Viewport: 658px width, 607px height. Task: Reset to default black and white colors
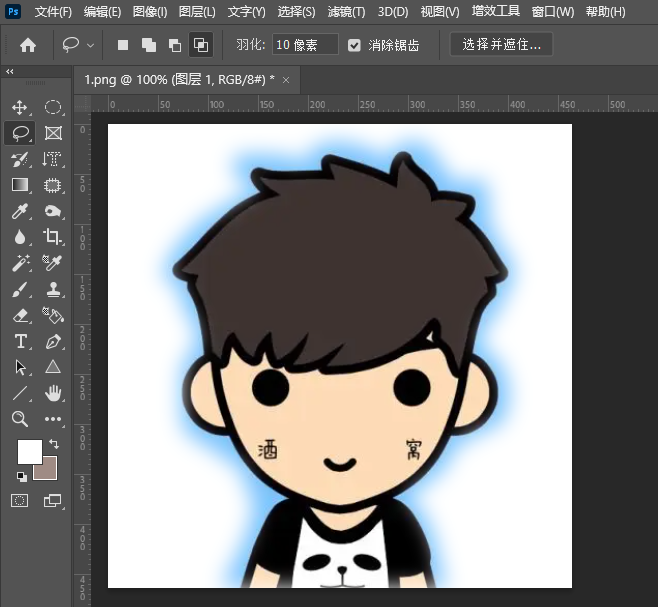pyautogui.click(x=21, y=476)
